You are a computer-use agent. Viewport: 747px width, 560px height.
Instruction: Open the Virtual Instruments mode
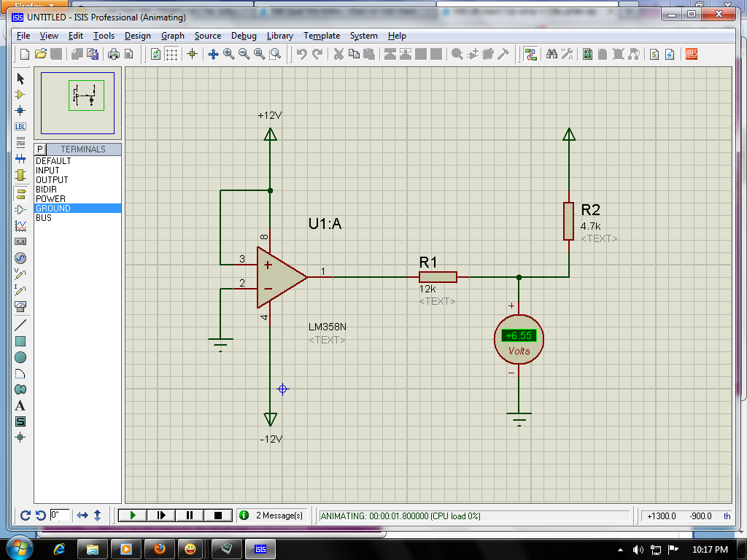(20, 306)
